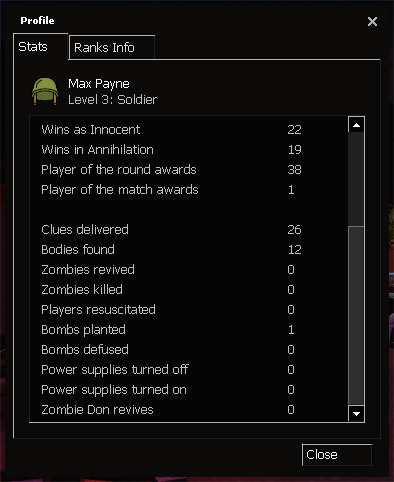The image size is (394, 482).
Task: Click the scroll down arrow in stats list
Action: tap(356, 414)
